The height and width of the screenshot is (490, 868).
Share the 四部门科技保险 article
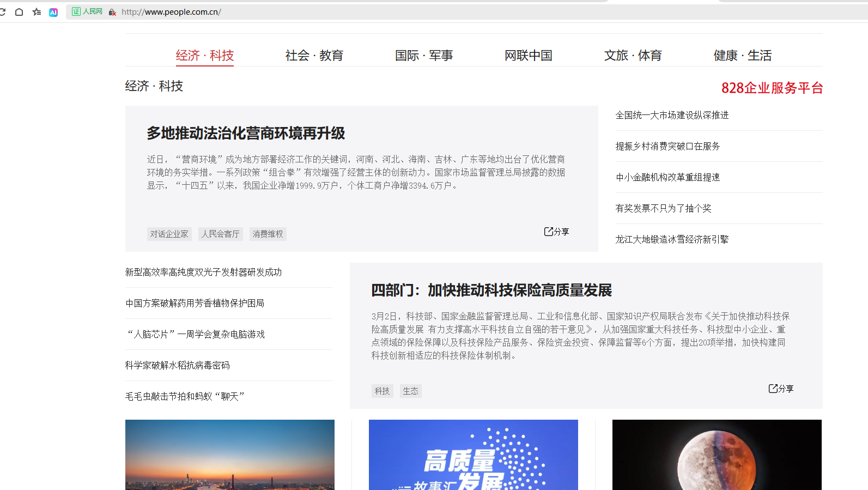coord(781,389)
